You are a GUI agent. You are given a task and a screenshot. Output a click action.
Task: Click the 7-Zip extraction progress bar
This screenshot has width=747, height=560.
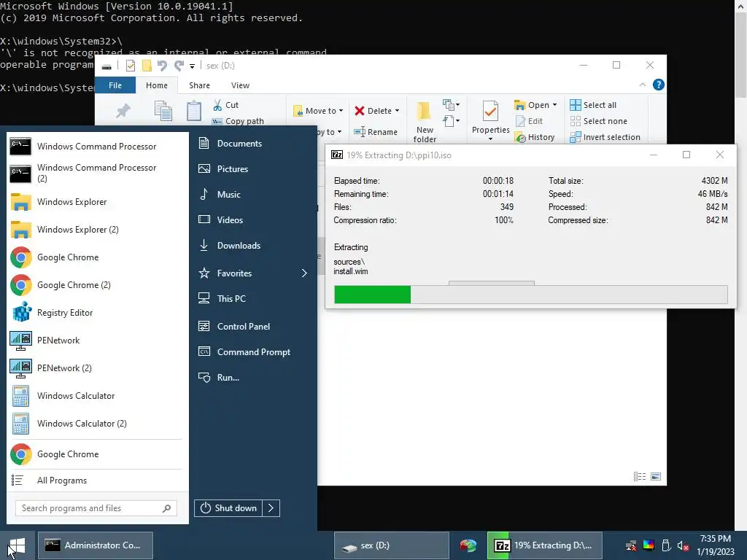(x=531, y=295)
